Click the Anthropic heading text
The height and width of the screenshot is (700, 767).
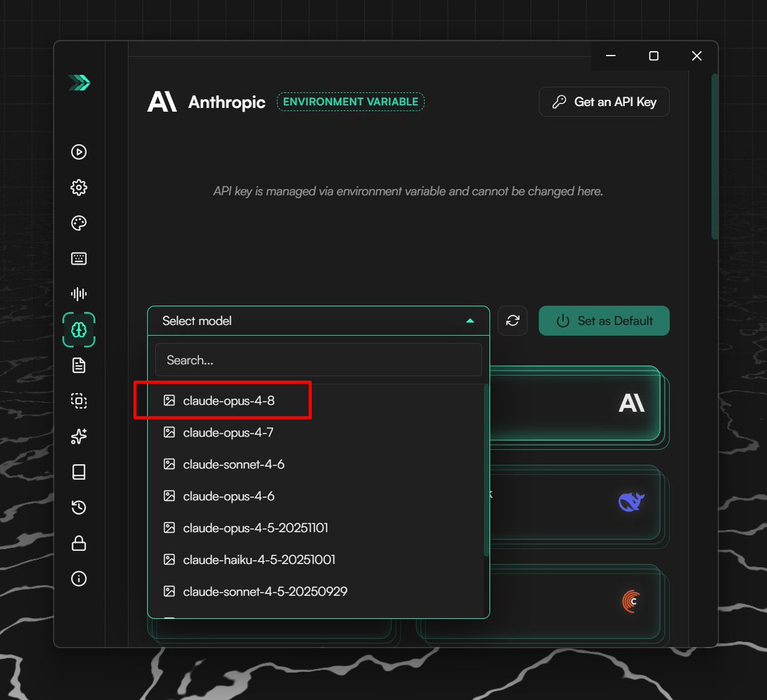pos(227,102)
